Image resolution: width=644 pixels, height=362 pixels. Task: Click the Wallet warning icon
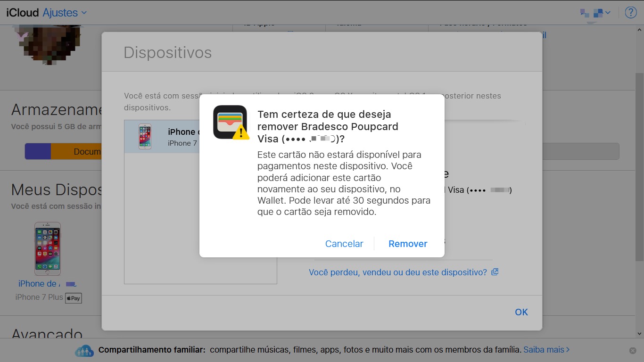(231, 123)
